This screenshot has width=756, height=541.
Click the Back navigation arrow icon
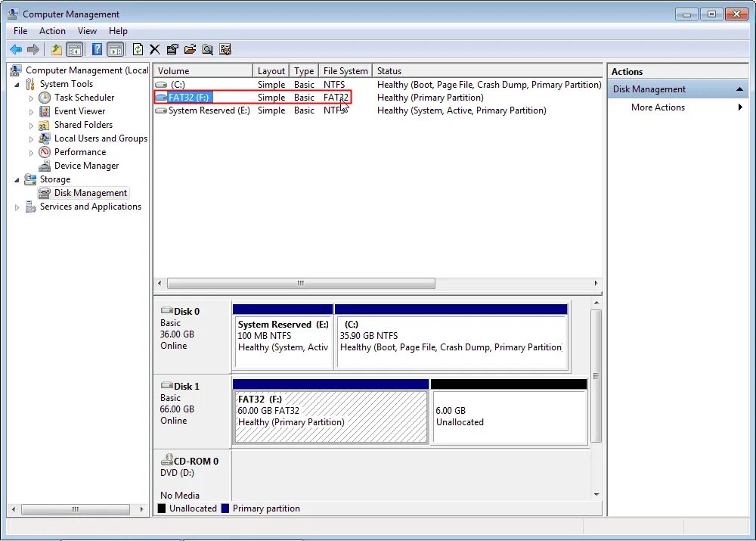tap(16, 49)
